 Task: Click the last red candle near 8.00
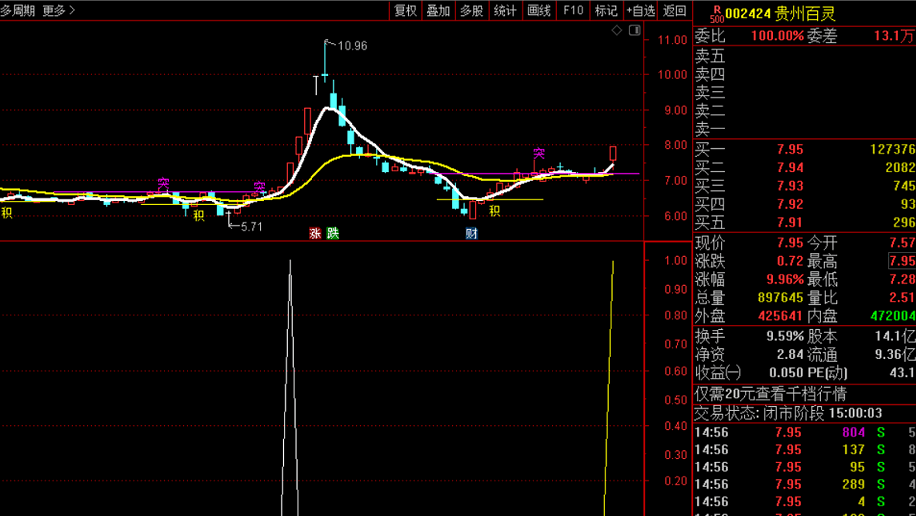click(613, 153)
